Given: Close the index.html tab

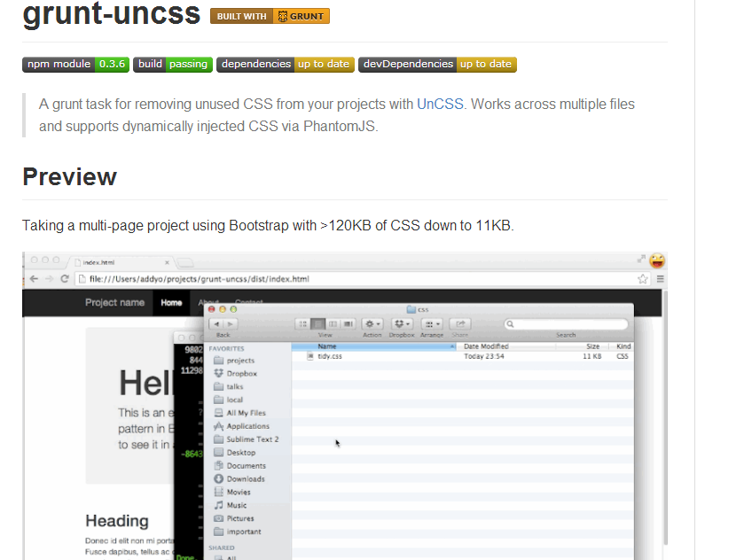Looking at the screenshot, I should (167, 262).
